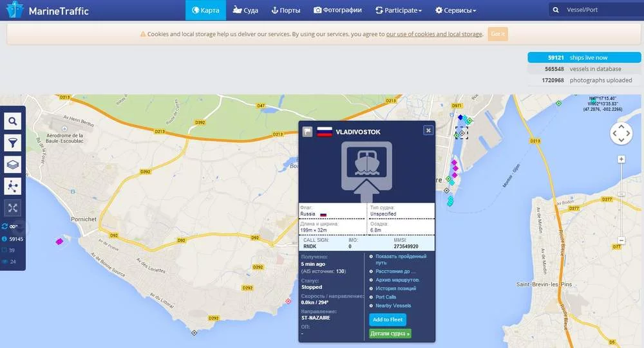Click the MMSI value 273549920

click(x=406, y=246)
